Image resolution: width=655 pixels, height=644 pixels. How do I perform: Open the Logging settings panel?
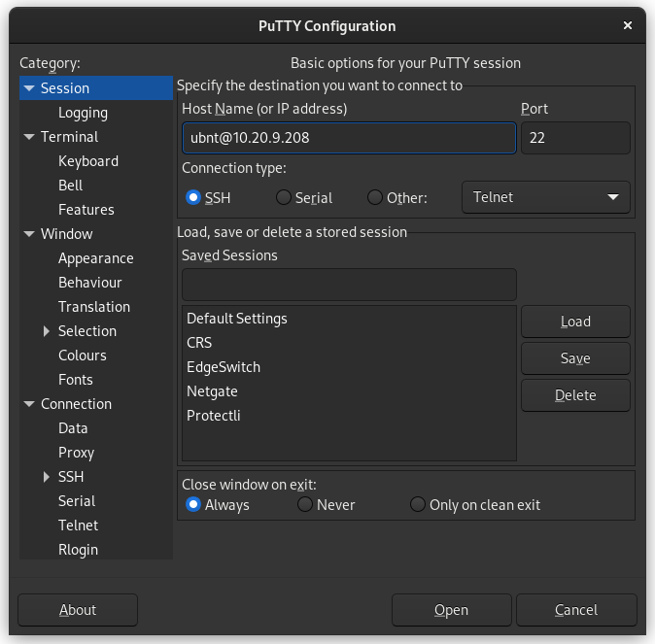click(x=83, y=113)
